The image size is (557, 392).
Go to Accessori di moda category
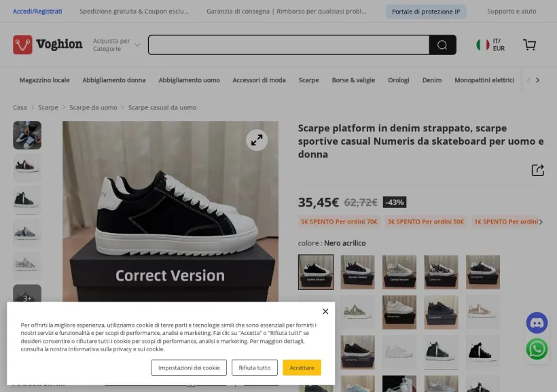point(259,80)
